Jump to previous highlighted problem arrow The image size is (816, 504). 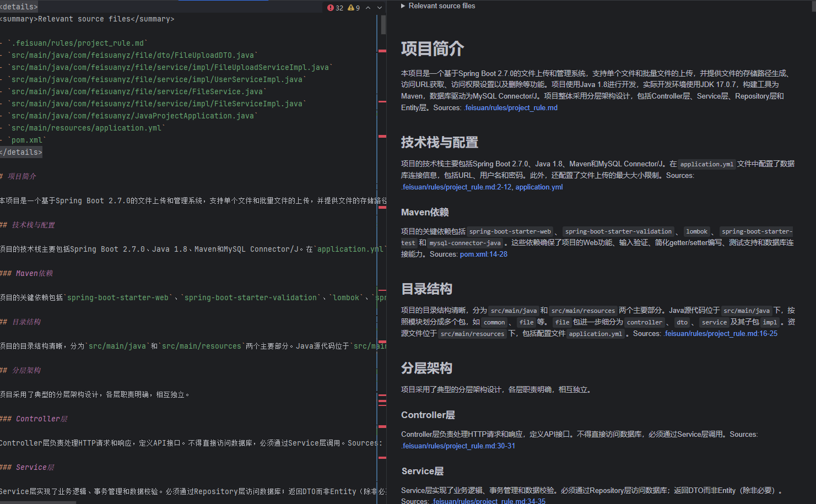[368, 8]
